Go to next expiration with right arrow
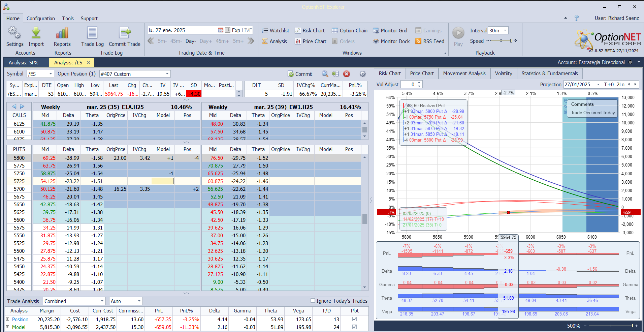This screenshot has width=644, height=332. (22, 107)
